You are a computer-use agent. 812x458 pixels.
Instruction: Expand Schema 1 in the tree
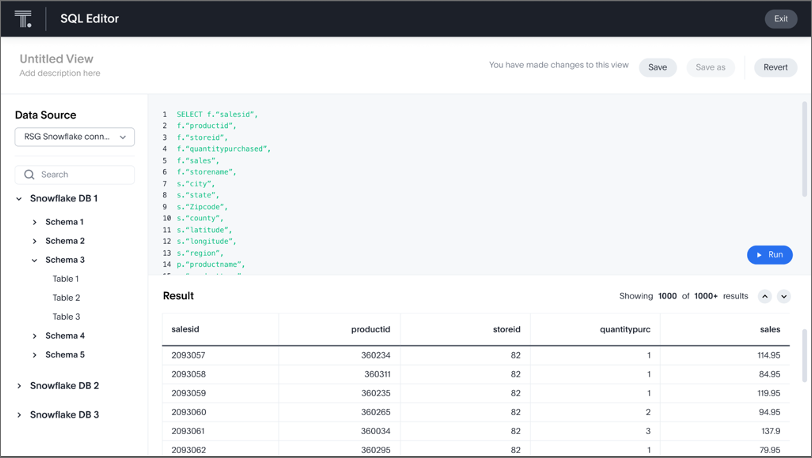[35, 222]
